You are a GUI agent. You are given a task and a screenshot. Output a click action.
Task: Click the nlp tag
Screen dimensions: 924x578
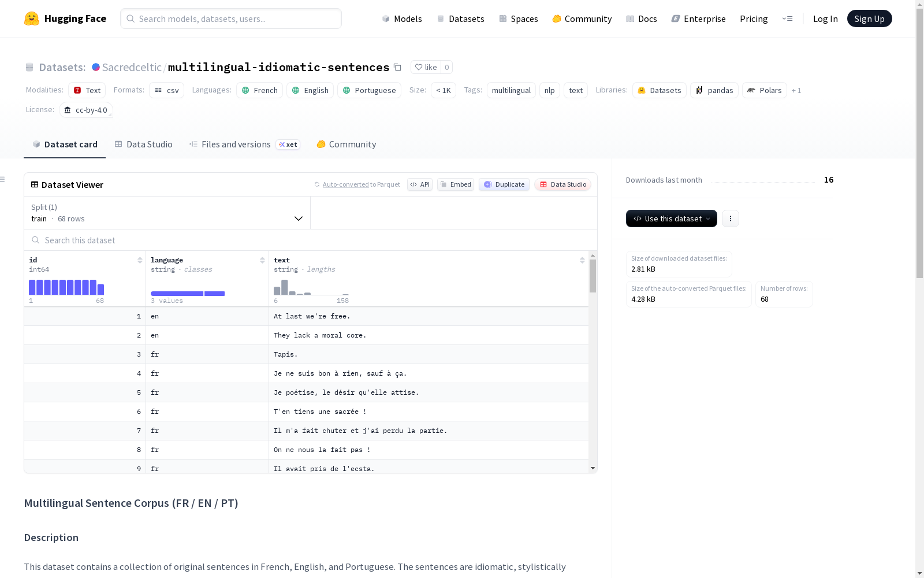tap(550, 90)
